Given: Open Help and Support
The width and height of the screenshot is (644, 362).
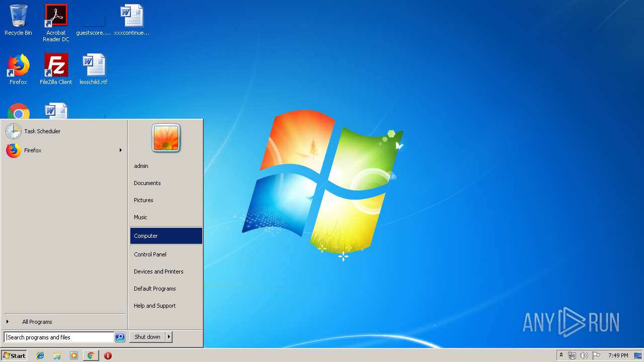Looking at the screenshot, I should pos(166,306).
